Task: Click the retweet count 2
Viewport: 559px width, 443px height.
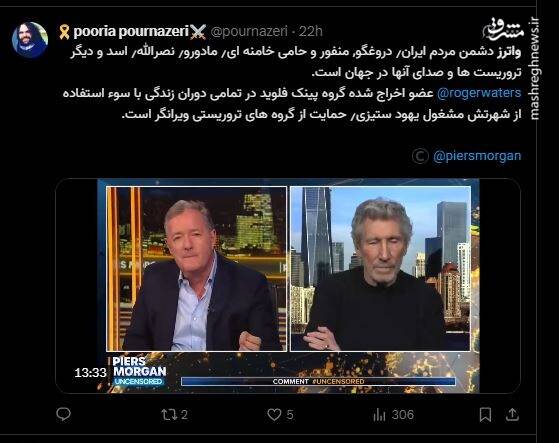Action: coord(184,414)
